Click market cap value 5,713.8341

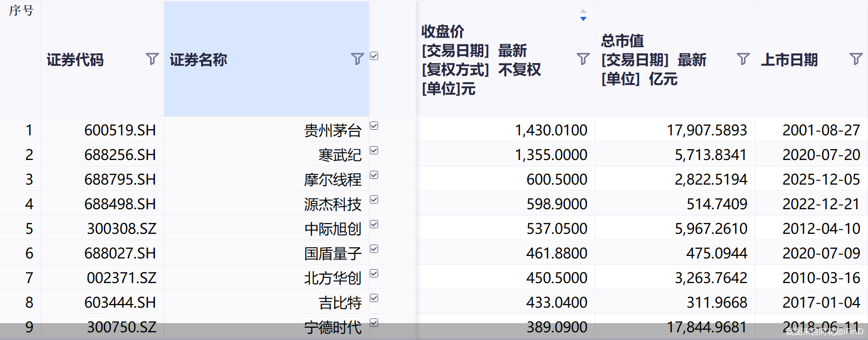[711, 155]
